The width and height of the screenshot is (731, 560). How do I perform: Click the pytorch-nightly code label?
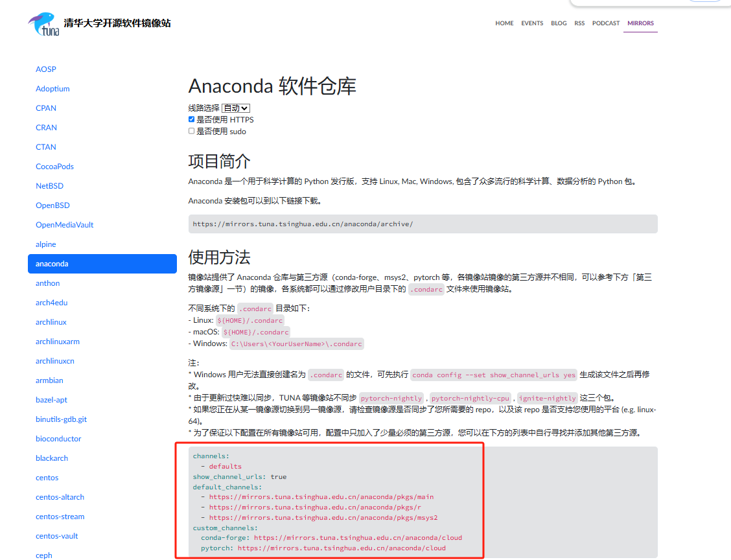[x=391, y=398]
